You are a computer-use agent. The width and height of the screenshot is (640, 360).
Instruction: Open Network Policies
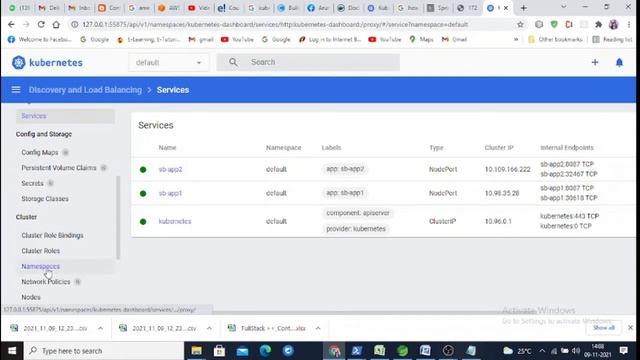46,282
